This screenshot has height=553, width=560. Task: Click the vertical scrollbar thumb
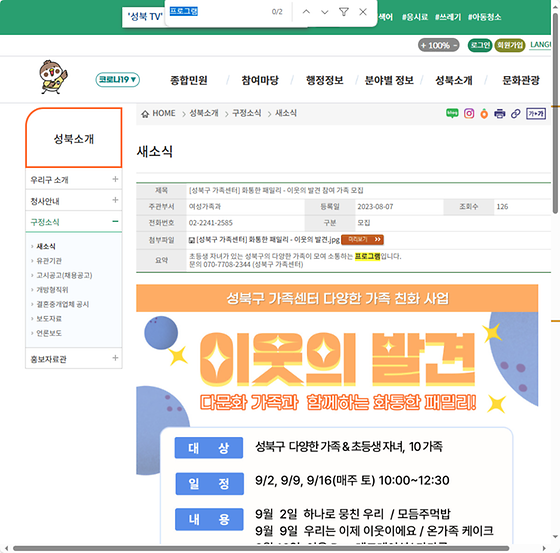point(555,114)
